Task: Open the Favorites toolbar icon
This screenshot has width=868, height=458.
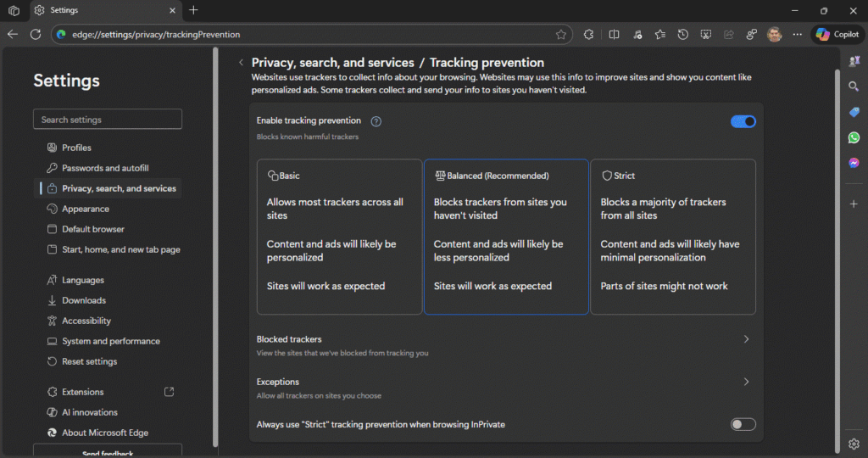Action: click(659, 34)
